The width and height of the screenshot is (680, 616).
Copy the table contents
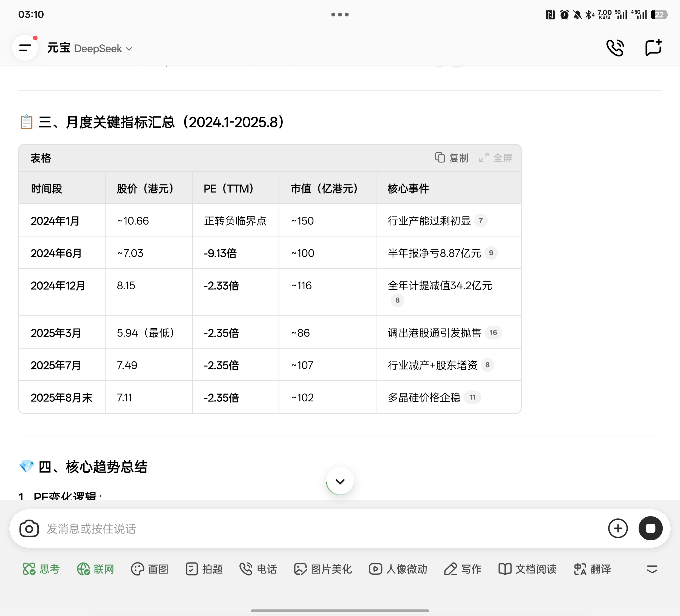pos(452,158)
